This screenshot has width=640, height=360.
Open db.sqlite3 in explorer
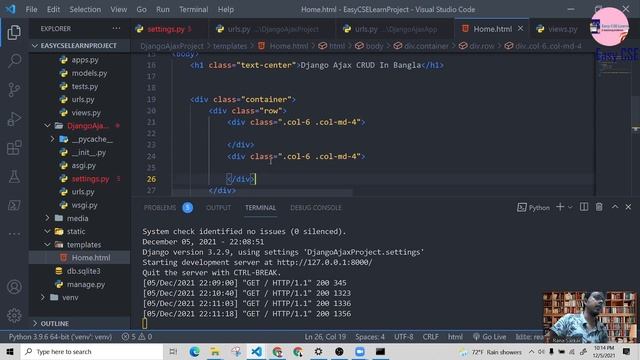[80, 271]
